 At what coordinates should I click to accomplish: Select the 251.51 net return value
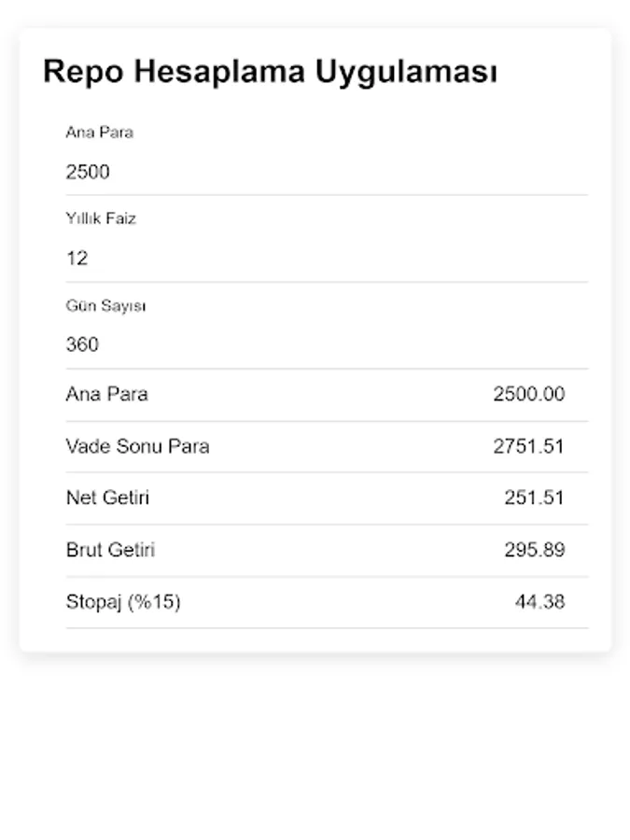pos(534,497)
